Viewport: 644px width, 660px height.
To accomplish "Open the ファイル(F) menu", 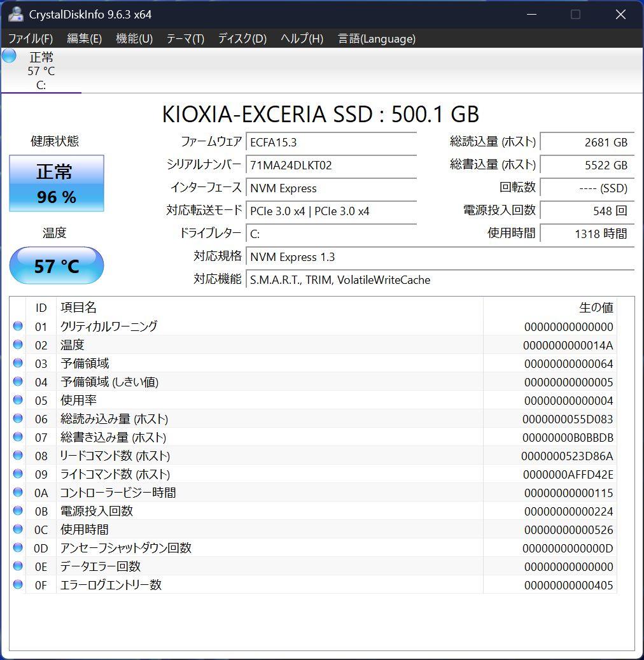I will (29, 39).
